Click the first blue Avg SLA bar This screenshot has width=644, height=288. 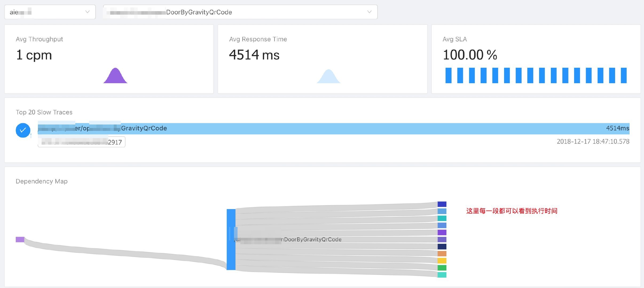click(448, 75)
